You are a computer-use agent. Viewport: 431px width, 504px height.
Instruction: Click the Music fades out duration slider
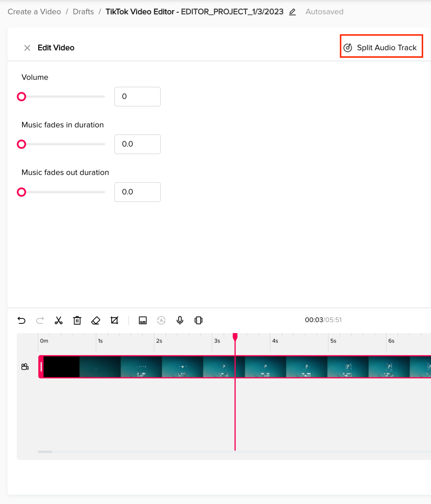point(61,192)
